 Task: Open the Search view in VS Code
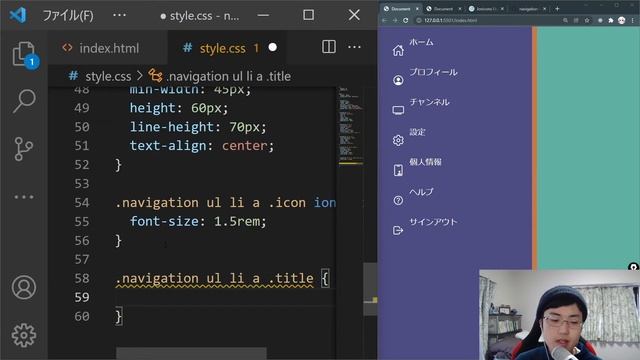(x=24, y=101)
